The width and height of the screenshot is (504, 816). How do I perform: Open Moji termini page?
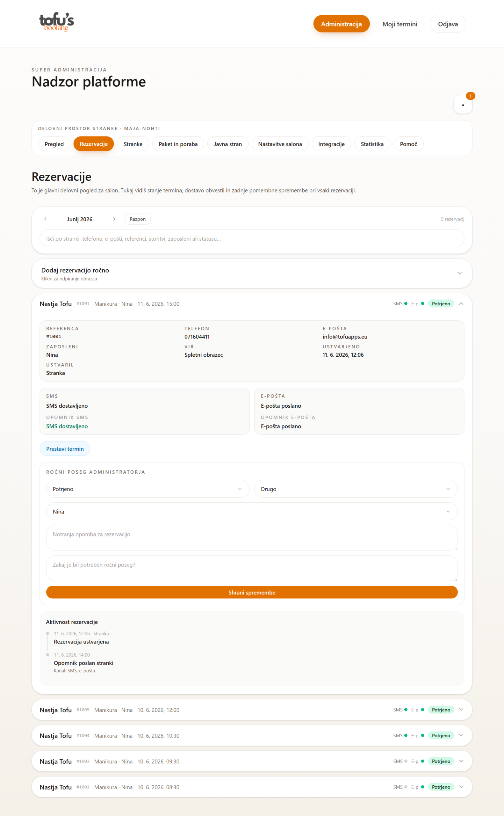click(400, 24)
